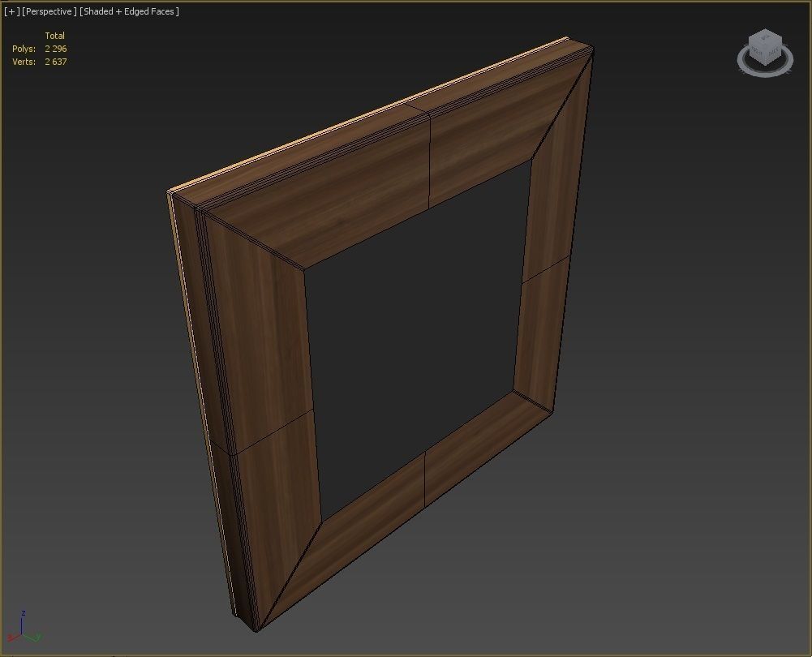The width and height of the screenshot is (812, 657).
Task: Open the Shaded + Edged Faces shading menu
Action: tap(130, 11)
